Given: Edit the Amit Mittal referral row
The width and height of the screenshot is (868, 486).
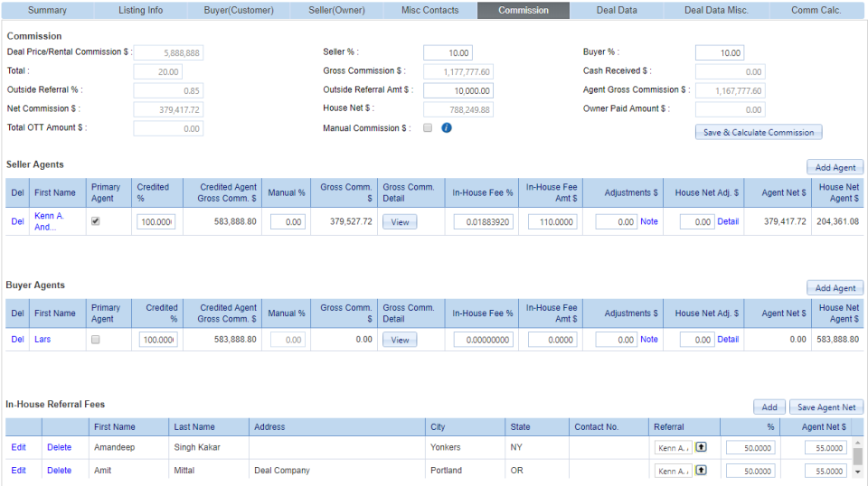Looking at the screenshot, I should 18,471.
